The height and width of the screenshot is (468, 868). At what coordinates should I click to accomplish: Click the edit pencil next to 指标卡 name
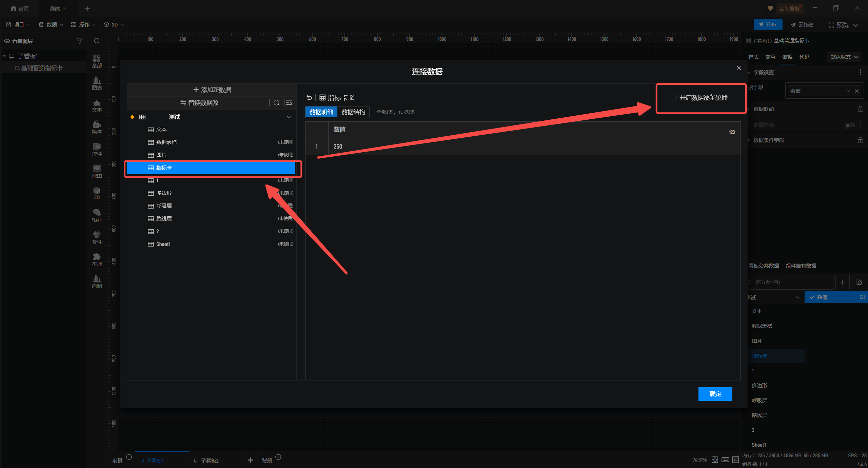click(352, 98)
